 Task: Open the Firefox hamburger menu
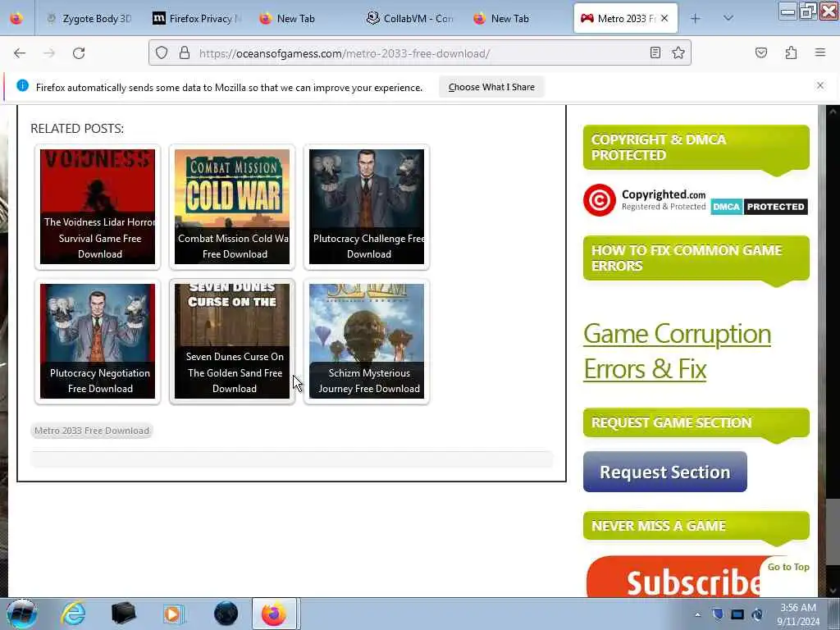820,52
